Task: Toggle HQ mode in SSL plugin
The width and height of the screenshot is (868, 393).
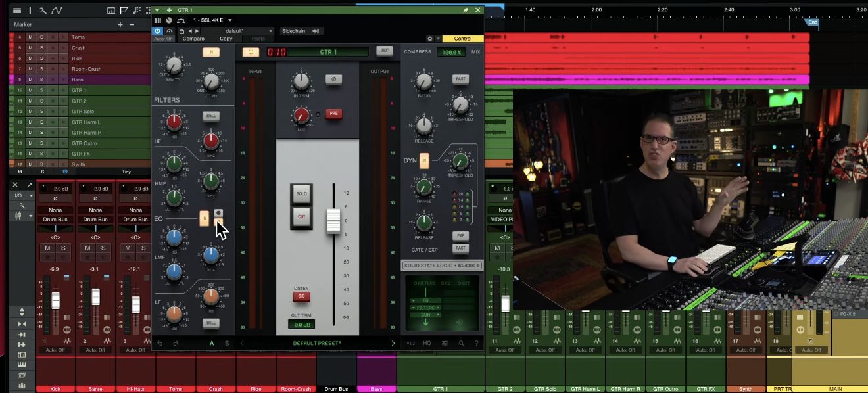Action: (427, 343)
